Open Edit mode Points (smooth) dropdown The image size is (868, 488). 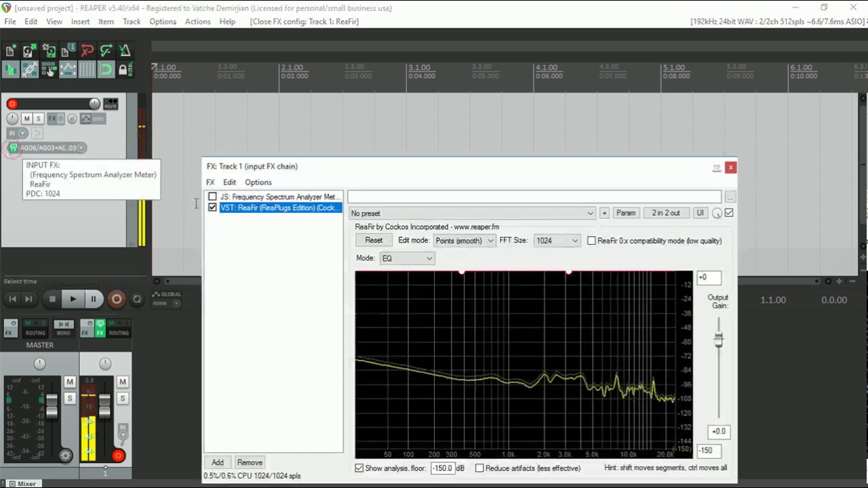(x=464, y=241)
